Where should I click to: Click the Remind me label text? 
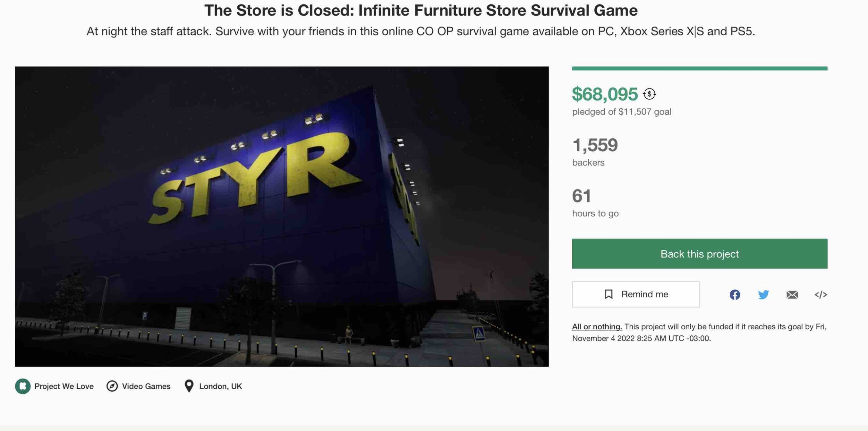tap(645, 294)
